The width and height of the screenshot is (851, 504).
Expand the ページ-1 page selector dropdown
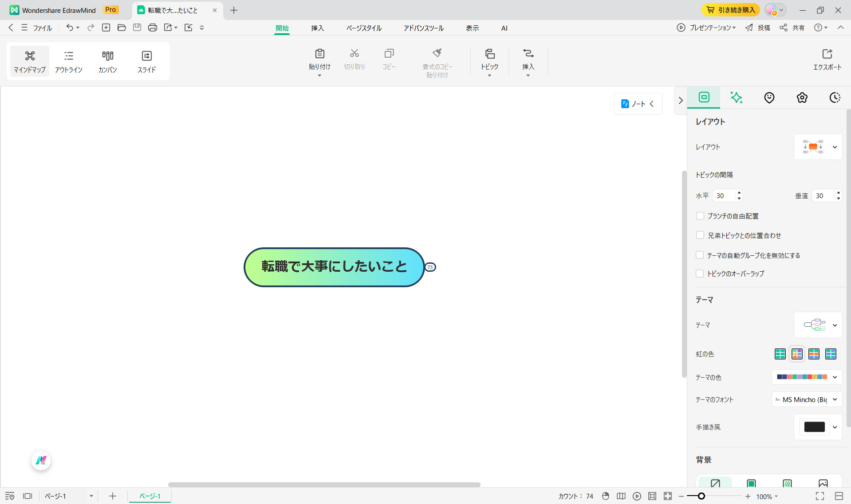[91, 496]
